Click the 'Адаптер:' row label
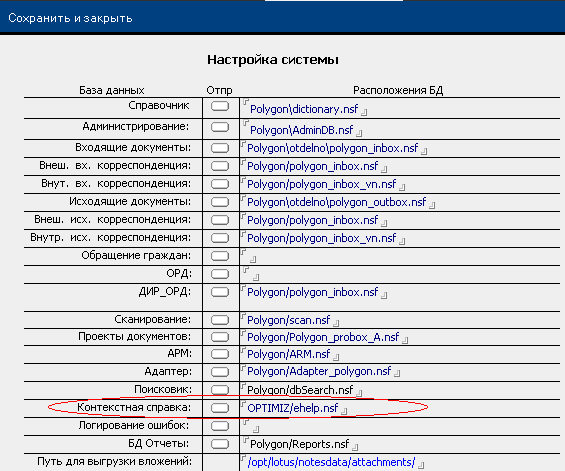This screenshot has width=565, height=471. coord(168,371)
